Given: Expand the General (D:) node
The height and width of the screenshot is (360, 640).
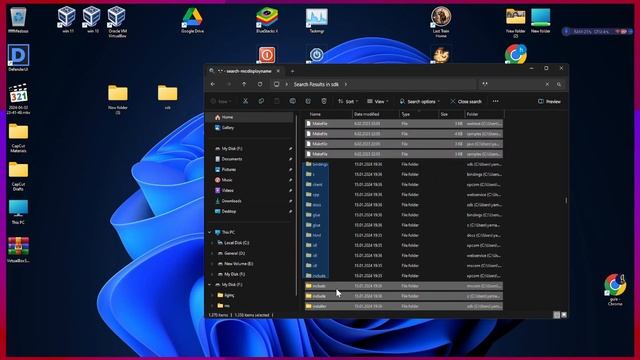Looking at the screenshot, I should tap(212, 253).
